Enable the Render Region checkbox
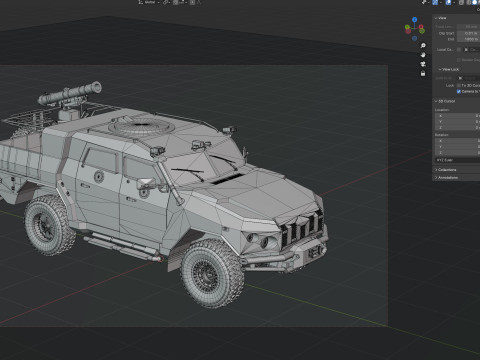Screen dimensions: 480x360 click(x=459, y=60)
